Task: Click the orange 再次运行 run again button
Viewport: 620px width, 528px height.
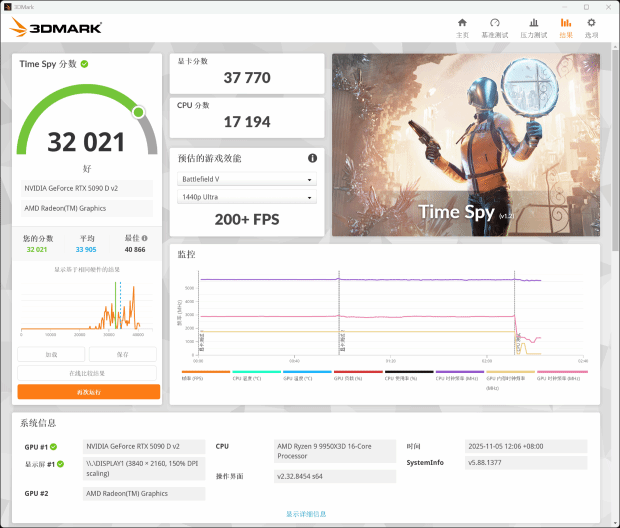Action: (88, 392)
